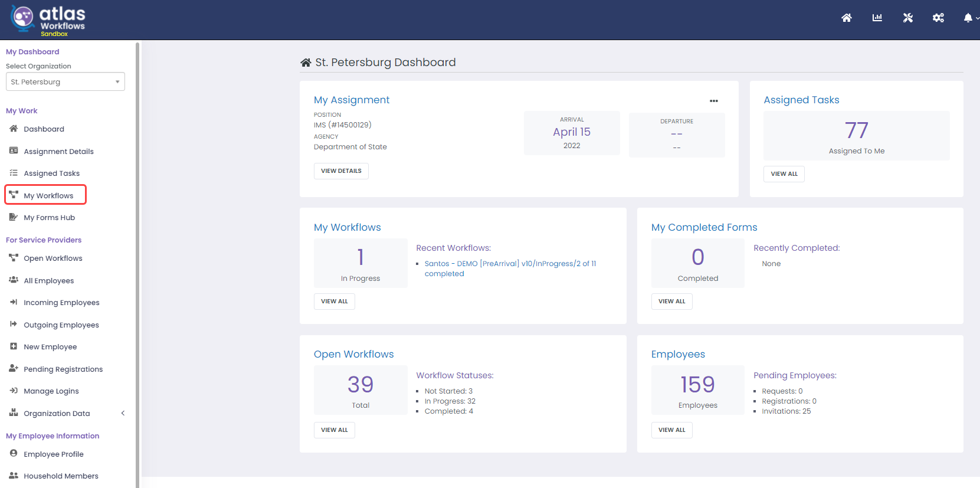Click the Incoming Employees arrow icon
The height and width of the screenshot is (488, 980).
[x=14, y=302]
